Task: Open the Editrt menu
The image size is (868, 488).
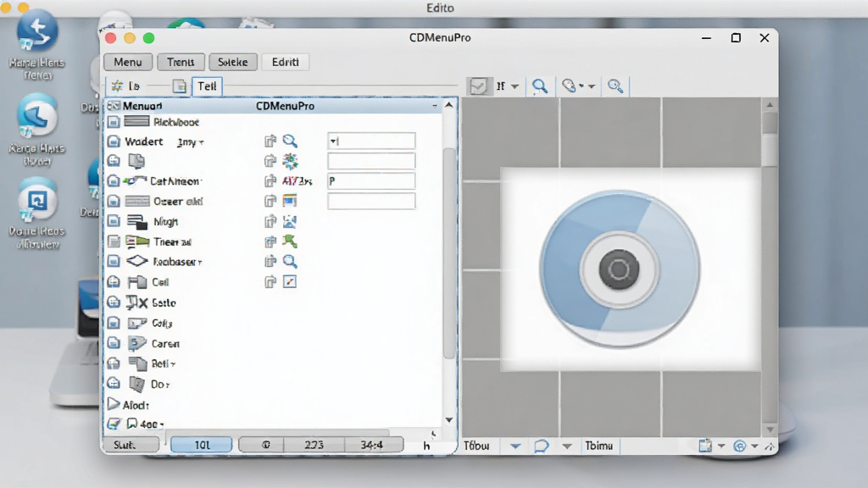Action: (285, 62)
